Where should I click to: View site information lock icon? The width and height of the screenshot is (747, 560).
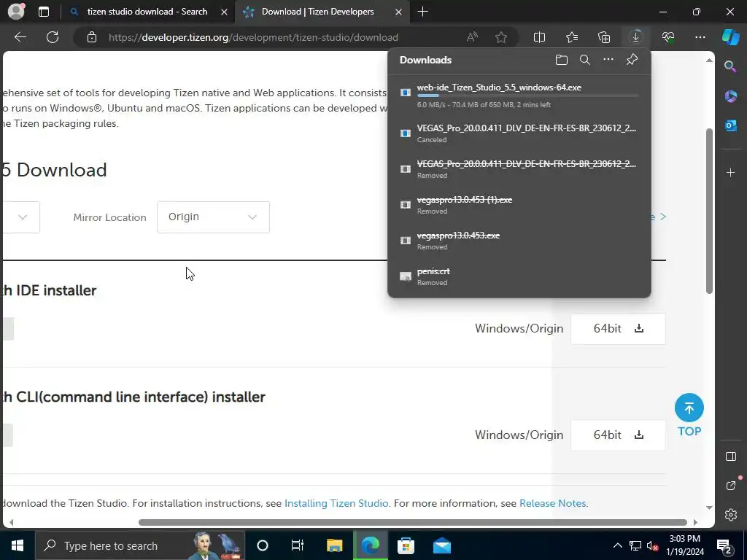click(92, 37)
